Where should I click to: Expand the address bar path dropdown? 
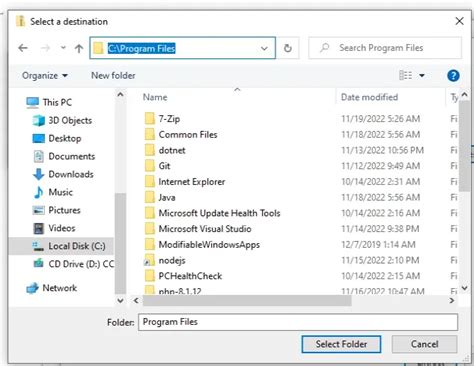(x=264, y=49)
